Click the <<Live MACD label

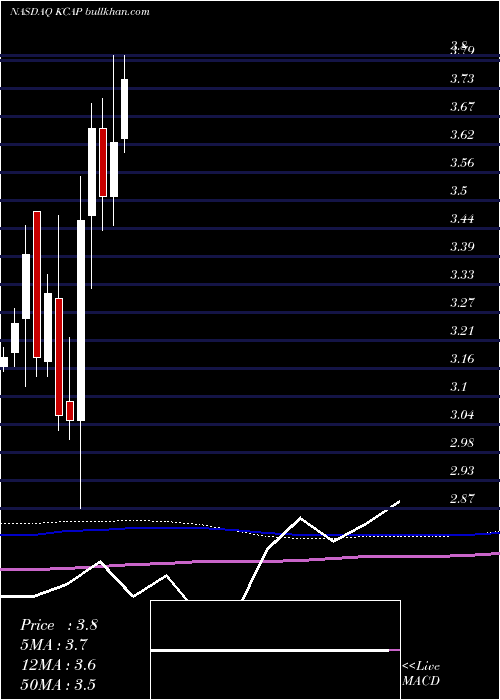tap(421, 674)
